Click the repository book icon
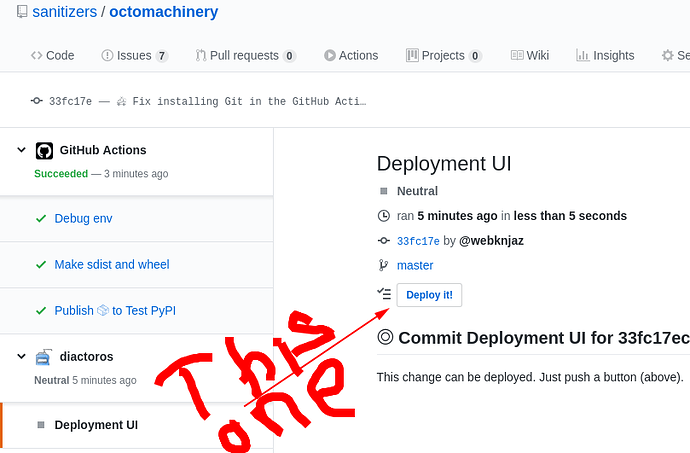Screen dimensions: 690x453 coord(22,12)
